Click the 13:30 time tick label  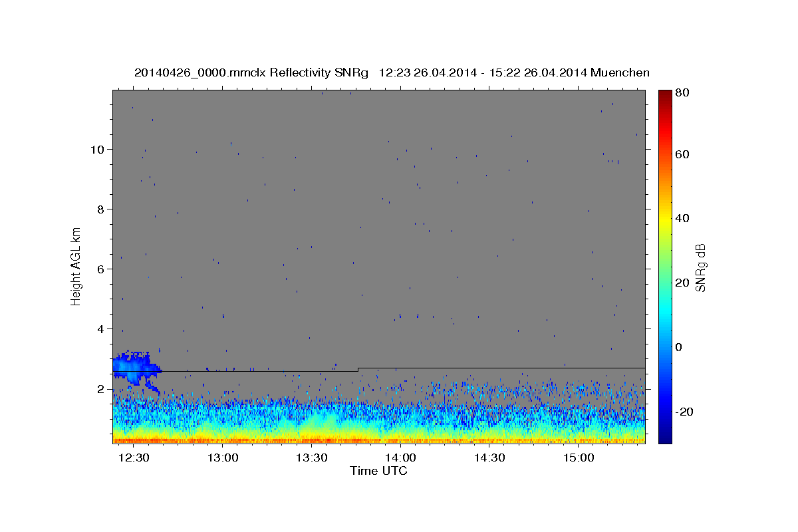(x=312, y=458)
